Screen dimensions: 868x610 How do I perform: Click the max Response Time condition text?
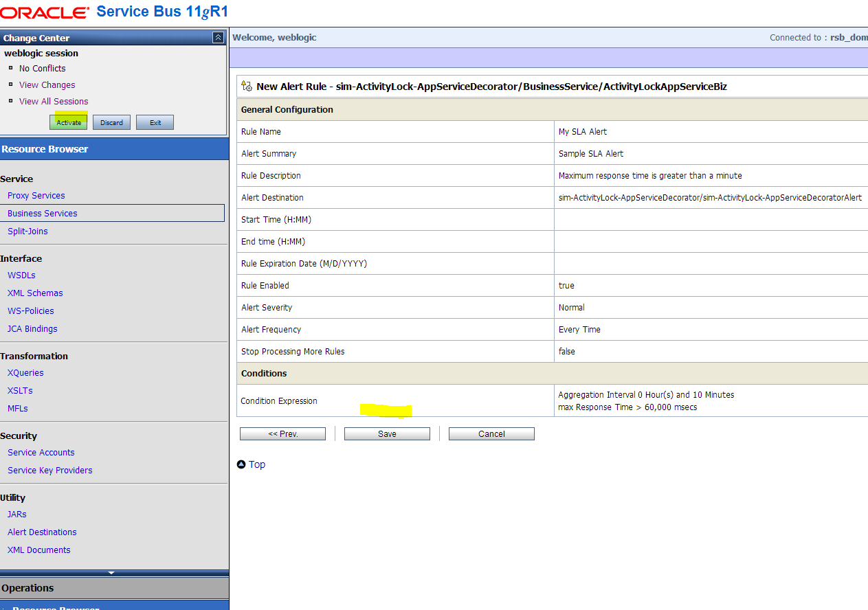627,407
